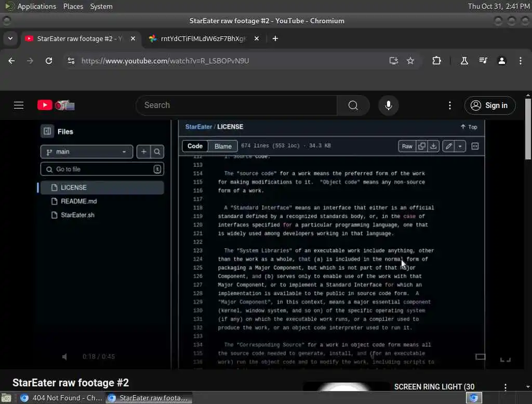Viewport: 532px width, 404px height.
Task: Open the tab search dropdown arrow
Action: [10, 38]
